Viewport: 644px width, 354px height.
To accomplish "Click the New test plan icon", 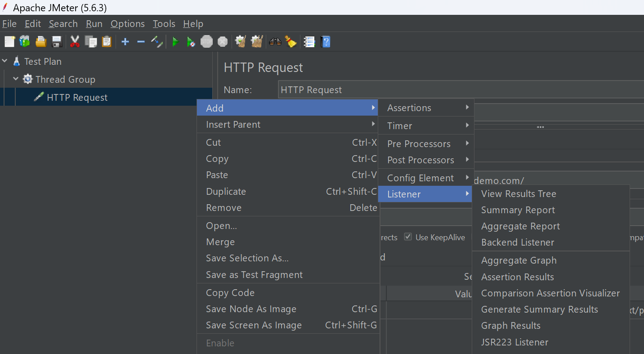I will coord(9,42).
